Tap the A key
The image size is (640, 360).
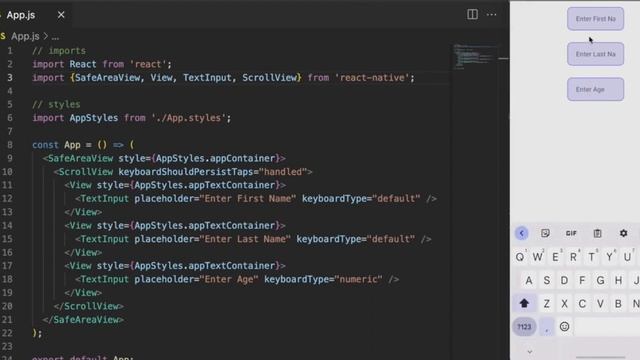[529, 280]
